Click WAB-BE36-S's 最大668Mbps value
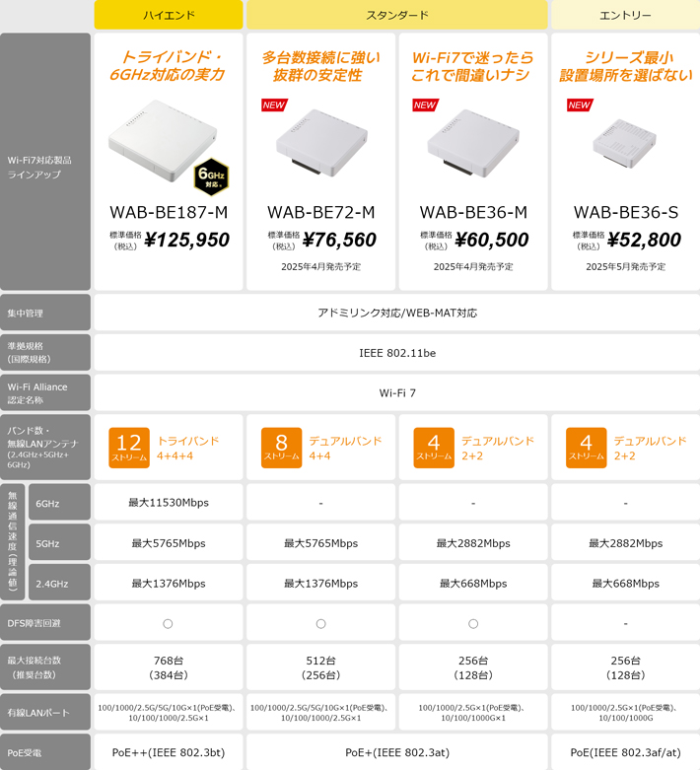The width and height of the screenshot is (700, 770). pos(625,584)
